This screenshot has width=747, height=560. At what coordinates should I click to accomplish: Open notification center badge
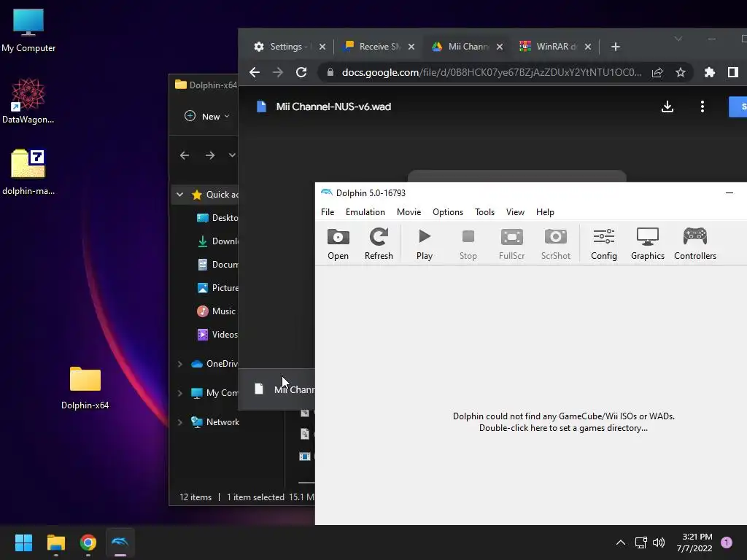727,542
